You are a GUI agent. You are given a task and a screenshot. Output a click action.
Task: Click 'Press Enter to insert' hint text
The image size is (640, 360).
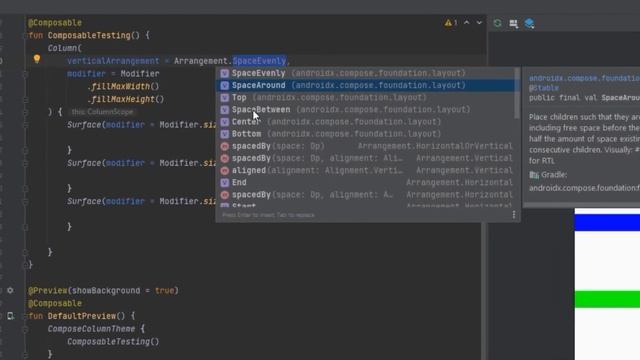click(x=268, y=215)
